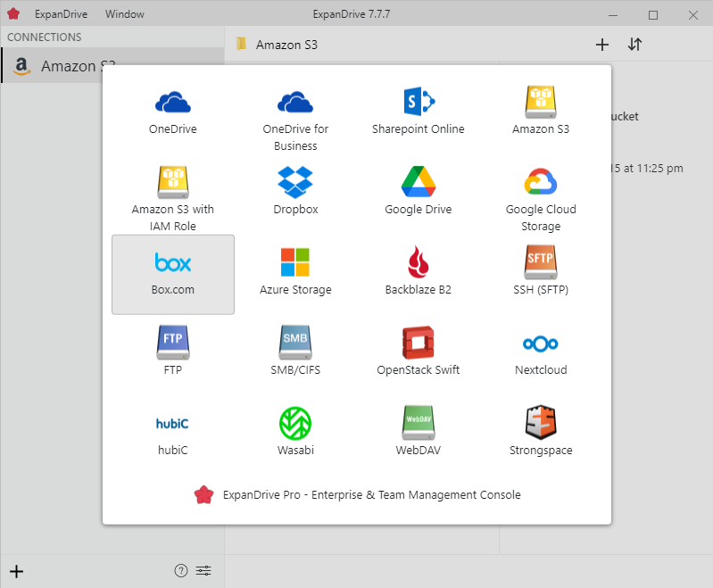The width and height of the screenshot is (713, 588).
Task: Open the Window menu
Action: [x=124, y=14]
